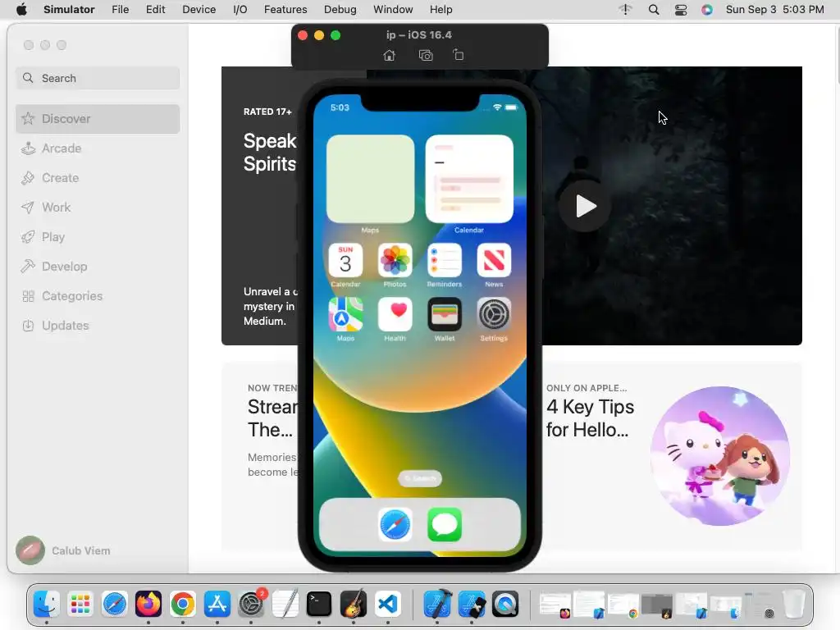Open Xcode from the Dock
Viewport: 840px width, 630px height.
(437, 605)
